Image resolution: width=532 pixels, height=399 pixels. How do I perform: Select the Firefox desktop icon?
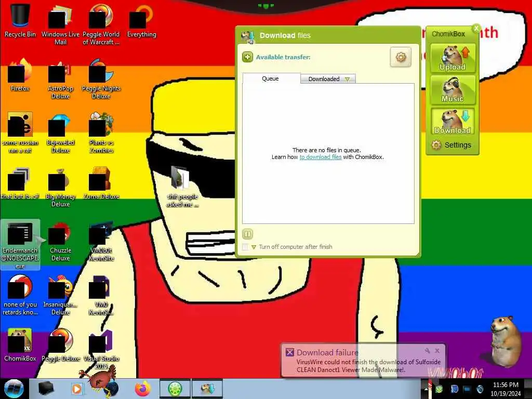(x=20, y=75)
